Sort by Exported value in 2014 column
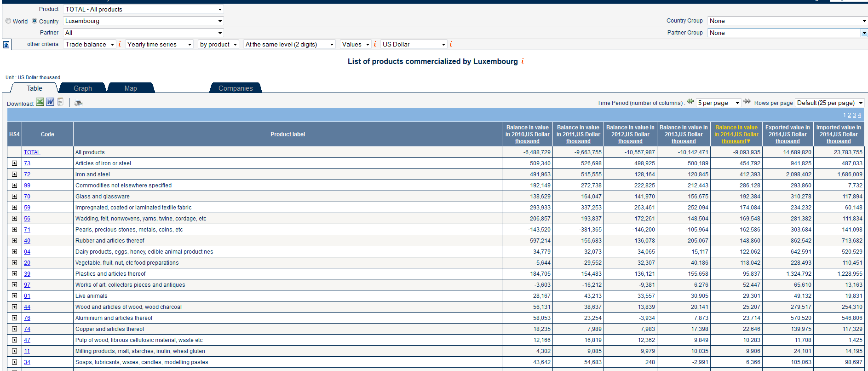 788,134
